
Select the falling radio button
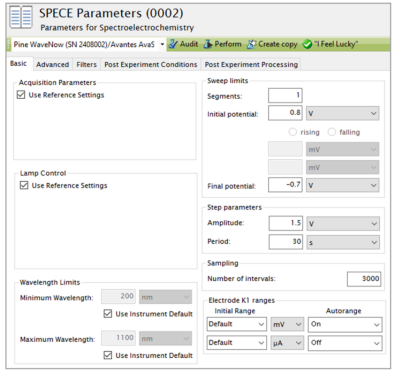(332, 132)
